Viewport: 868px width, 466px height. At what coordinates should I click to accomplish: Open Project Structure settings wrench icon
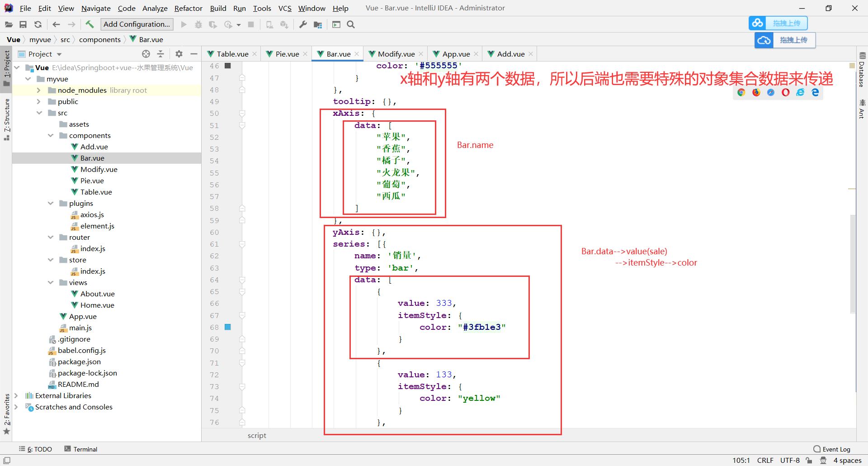303,24
